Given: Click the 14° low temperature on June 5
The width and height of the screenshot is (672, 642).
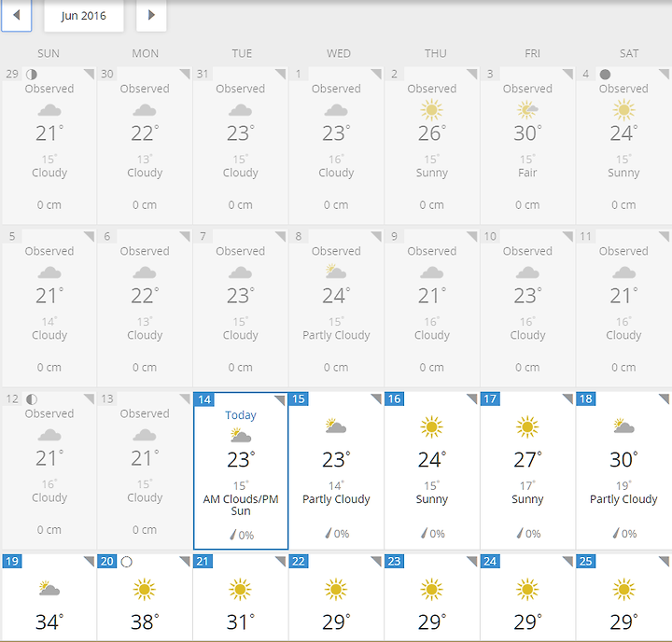Looking at the screenshot, I should 49,321.
